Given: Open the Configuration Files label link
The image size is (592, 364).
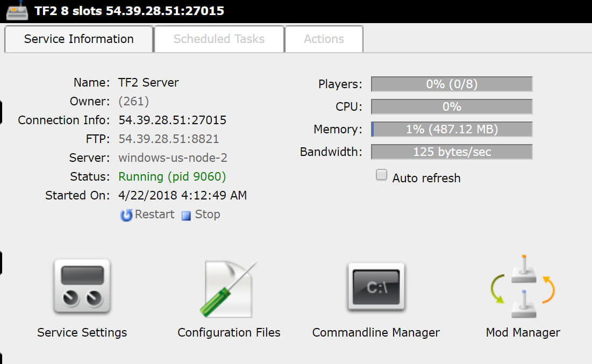Looking at the screenshot, I should click(229, 332).
